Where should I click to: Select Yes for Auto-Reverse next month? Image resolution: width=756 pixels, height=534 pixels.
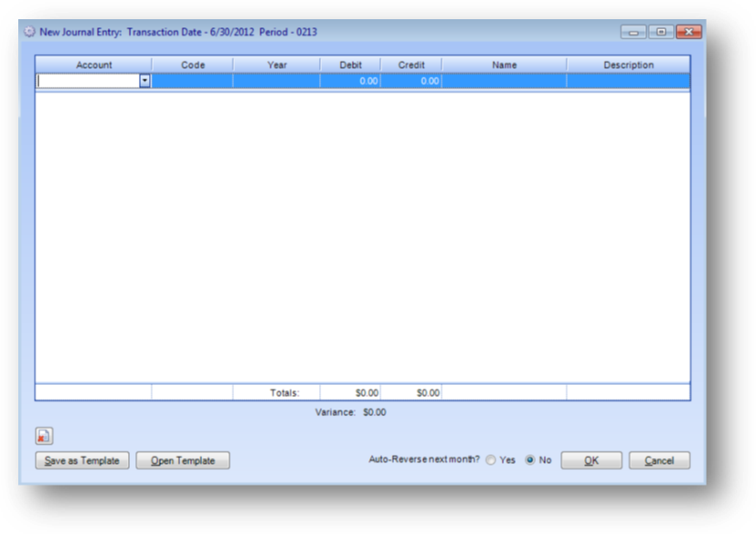[x=490, y=460]
